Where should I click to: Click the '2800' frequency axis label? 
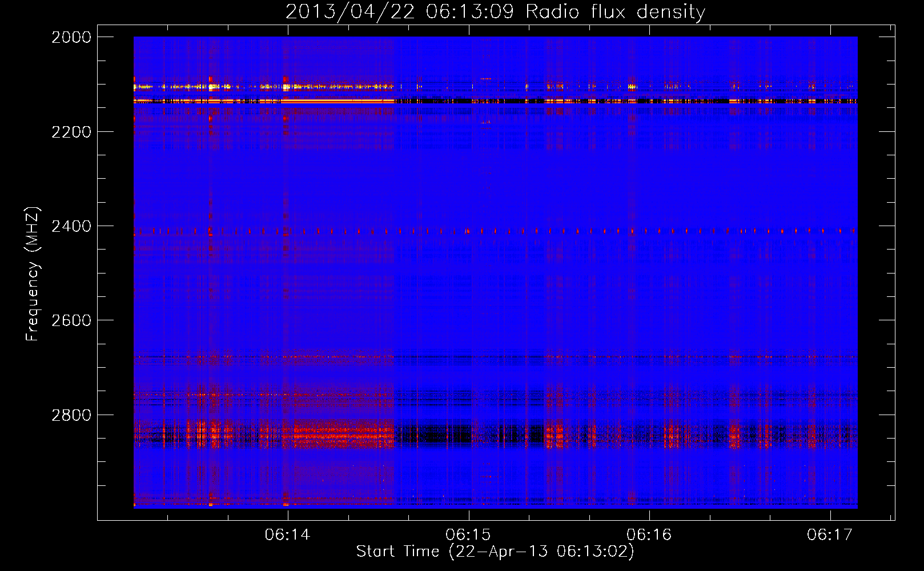(71, 415)
